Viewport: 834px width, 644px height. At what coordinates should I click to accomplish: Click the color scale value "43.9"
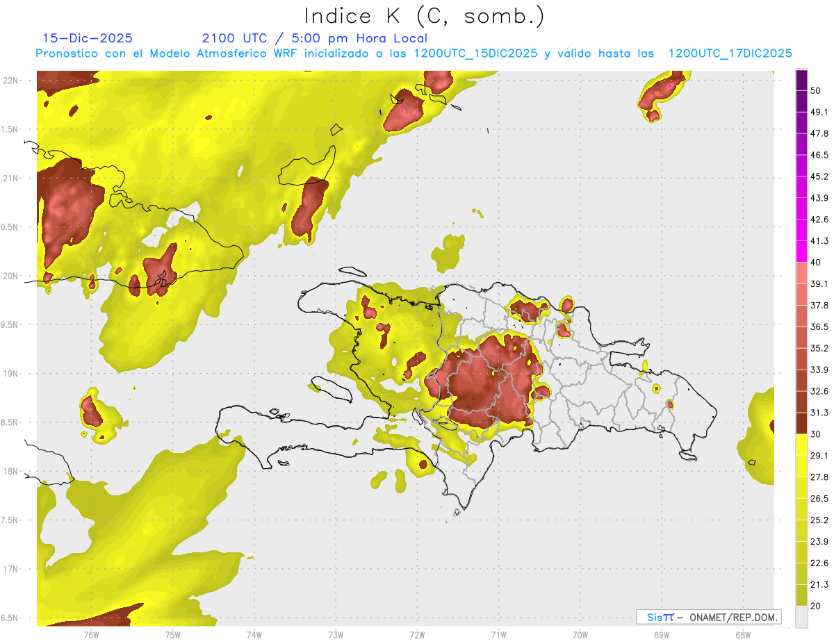[x=819, y=199]
